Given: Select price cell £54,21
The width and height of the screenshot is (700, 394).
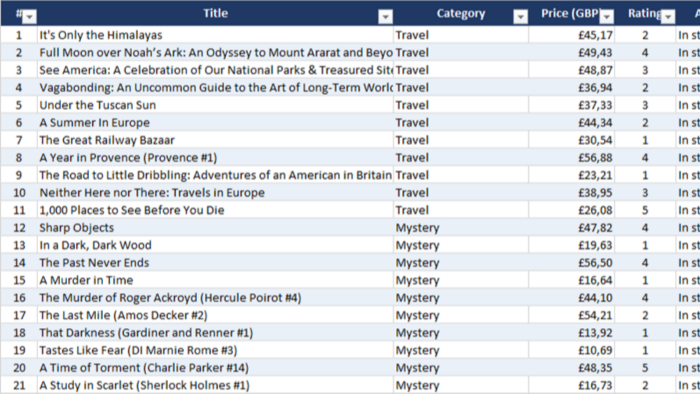Looking at the screenshot, I should point(571,315).
